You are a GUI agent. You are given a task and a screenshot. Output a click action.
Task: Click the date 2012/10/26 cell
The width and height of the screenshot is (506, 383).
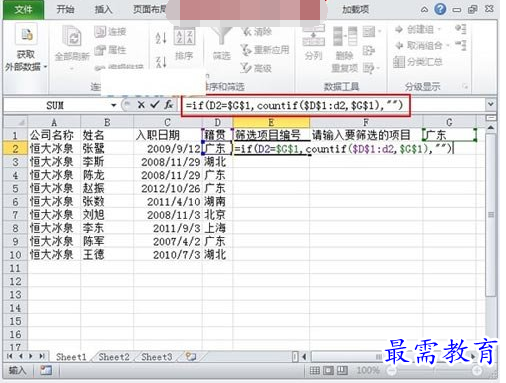click(168, 188)
